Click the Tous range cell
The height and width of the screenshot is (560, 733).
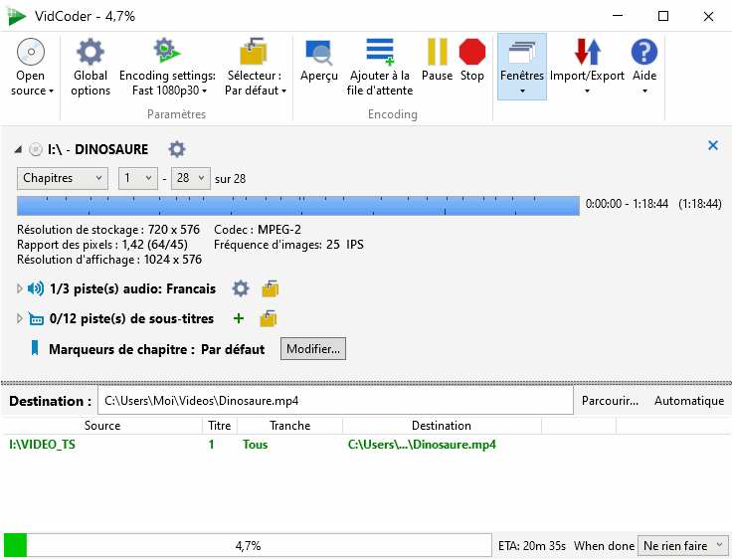(x=255, y=445)
